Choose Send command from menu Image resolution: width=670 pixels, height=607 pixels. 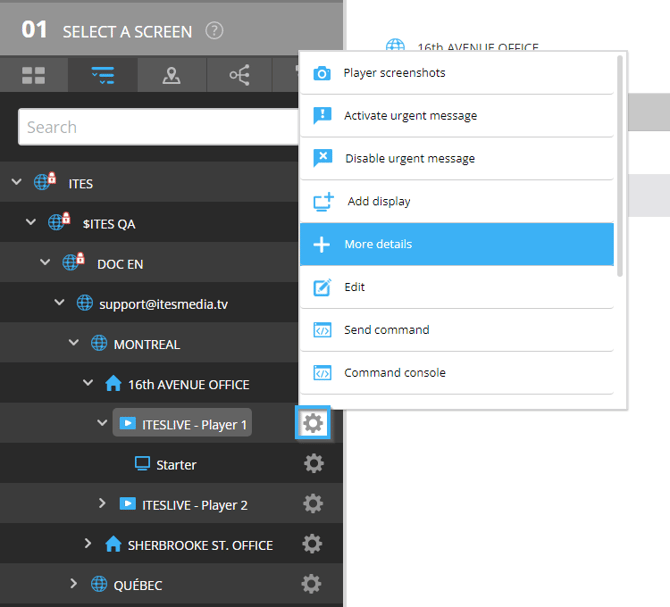(457, 330)
